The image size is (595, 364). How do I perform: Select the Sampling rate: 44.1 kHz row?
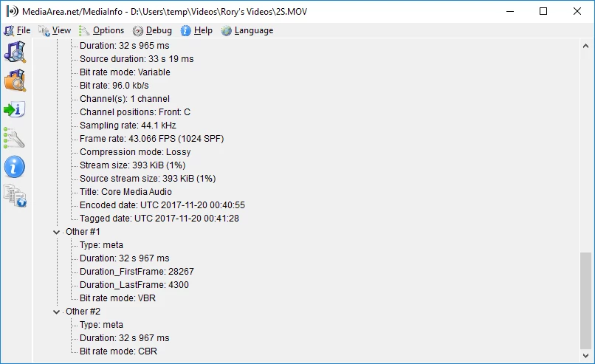tap(128, 126)
